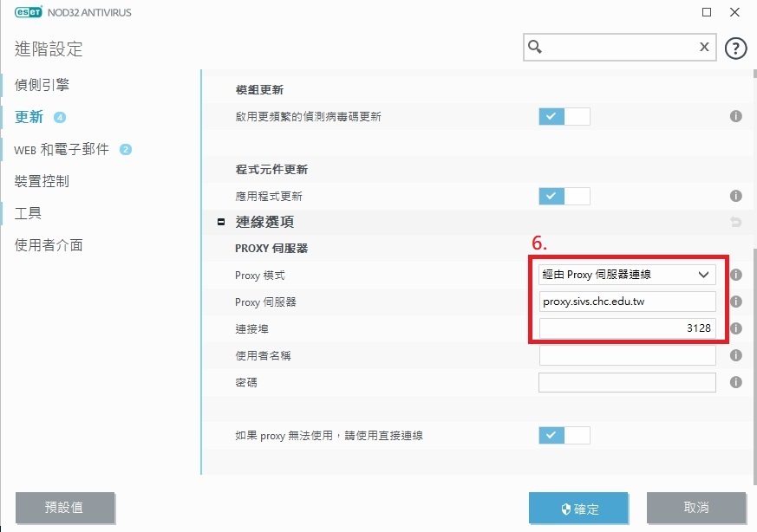
Task: Click the search input field
Action: pyautogui.click(x=620, y=47)
